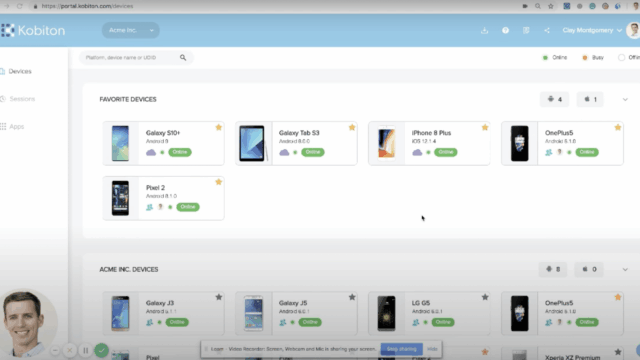Click cloud icon on Galaxy S10+ card
This screenshot has height=360, width=640.
tap(151, 152)
